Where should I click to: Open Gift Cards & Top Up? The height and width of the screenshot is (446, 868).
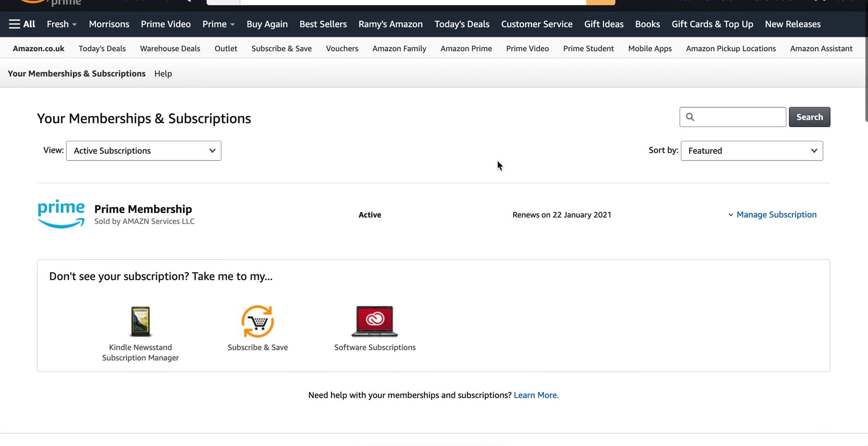click(x=712, y=24)
